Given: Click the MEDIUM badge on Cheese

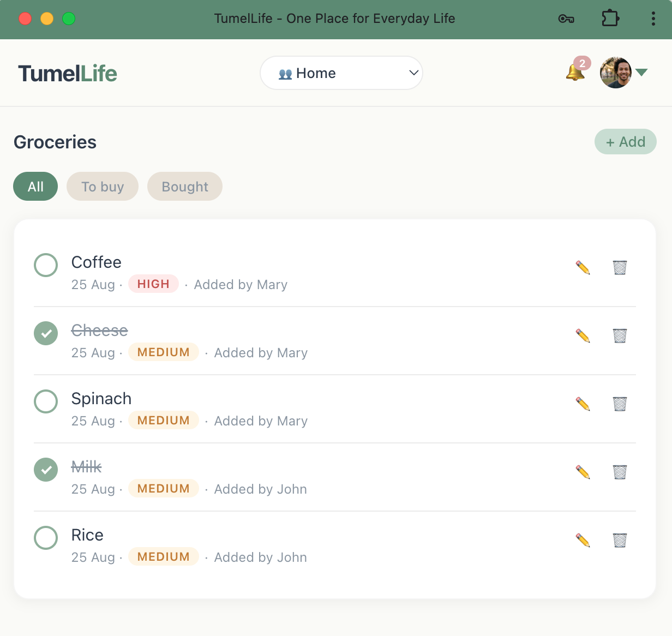Looking at the screenshot, I should pyautogui.click(x=164, y=352).
